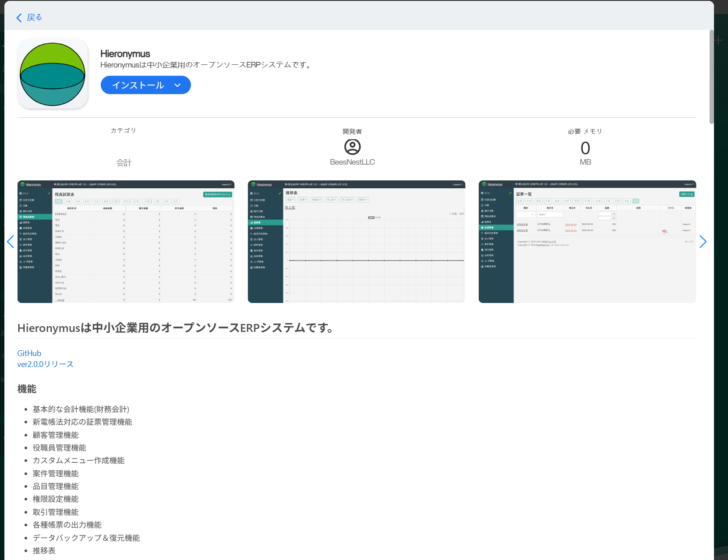Open developer BeesNestLLC name
This screenshot has width=728, height=560.
352,162
